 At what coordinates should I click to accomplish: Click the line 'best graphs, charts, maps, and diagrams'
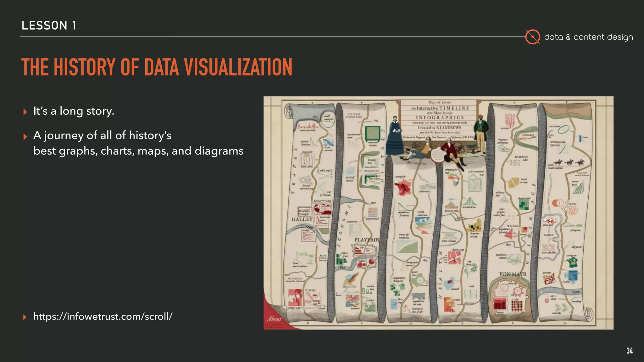pyautogui.click(x=138, y=151)
